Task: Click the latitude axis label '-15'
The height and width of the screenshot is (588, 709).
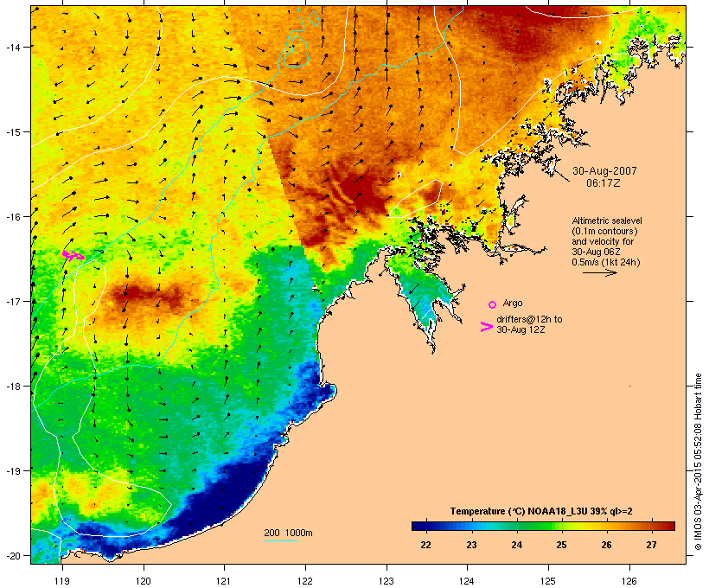Action: [x=13, y=132]
